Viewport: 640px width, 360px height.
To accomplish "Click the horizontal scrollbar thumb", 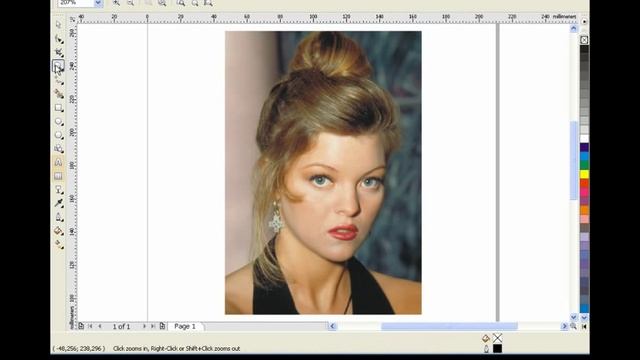I will (x=449, y=326).
